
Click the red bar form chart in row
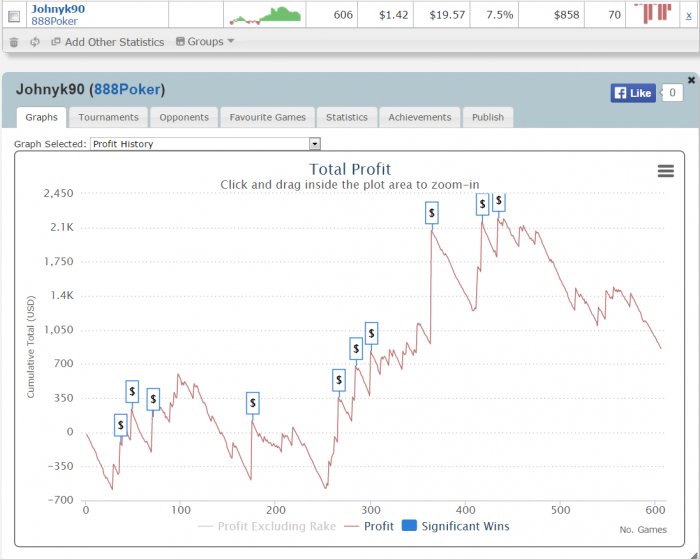tap(653, 13)
